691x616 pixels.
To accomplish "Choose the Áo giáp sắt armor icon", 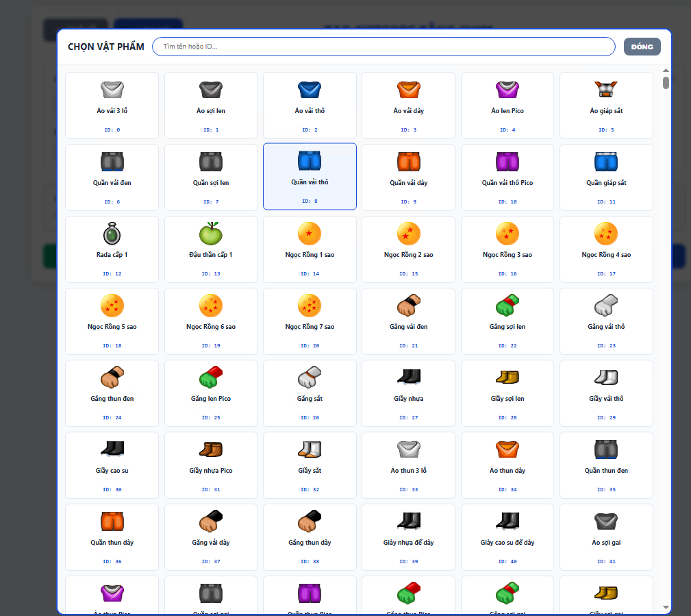I will click(606, 90).
